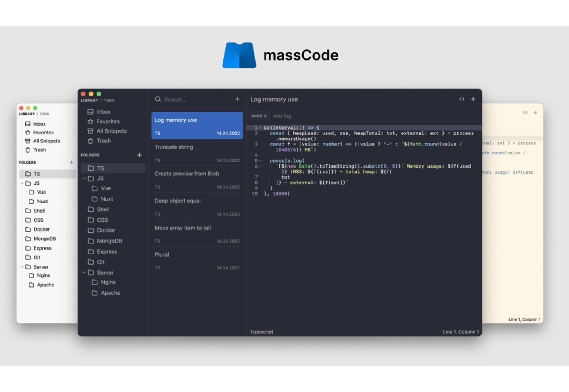The width and height of the screenshot is (569, 392).
Task: Click Add Tag field
Action: tap(282, 116)
